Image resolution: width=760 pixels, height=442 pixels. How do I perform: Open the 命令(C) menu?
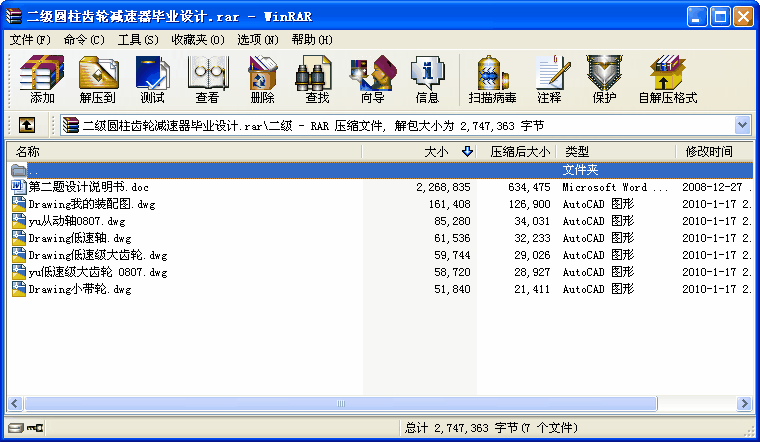point(84,40)
